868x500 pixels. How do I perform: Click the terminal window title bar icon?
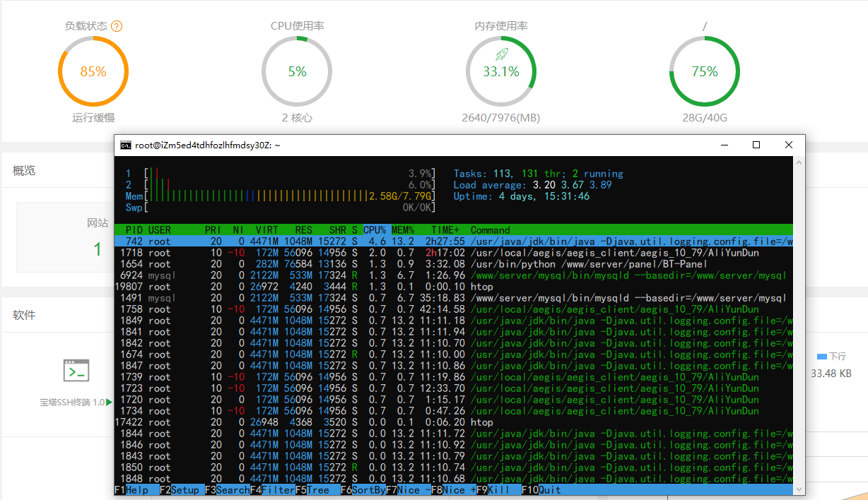pyautogui.click(x=125, y=145)
